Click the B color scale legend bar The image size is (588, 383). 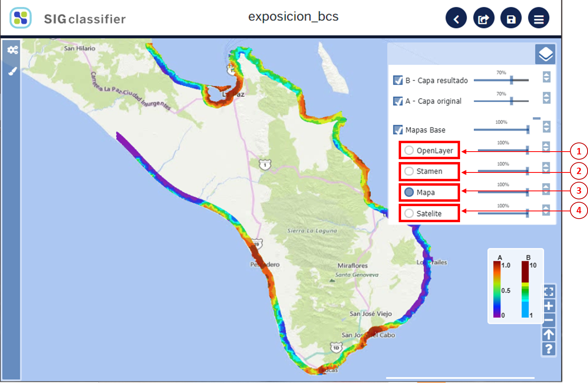pos(525,289)
